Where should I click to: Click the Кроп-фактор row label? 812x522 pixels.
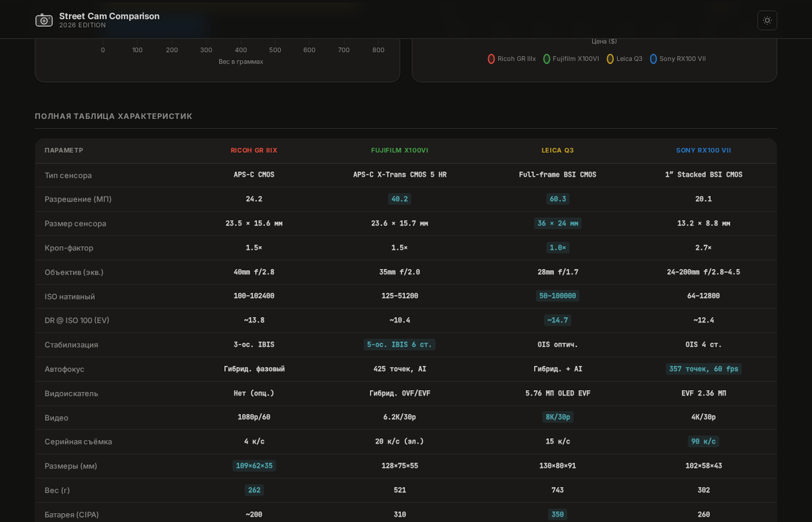point(69,247)
